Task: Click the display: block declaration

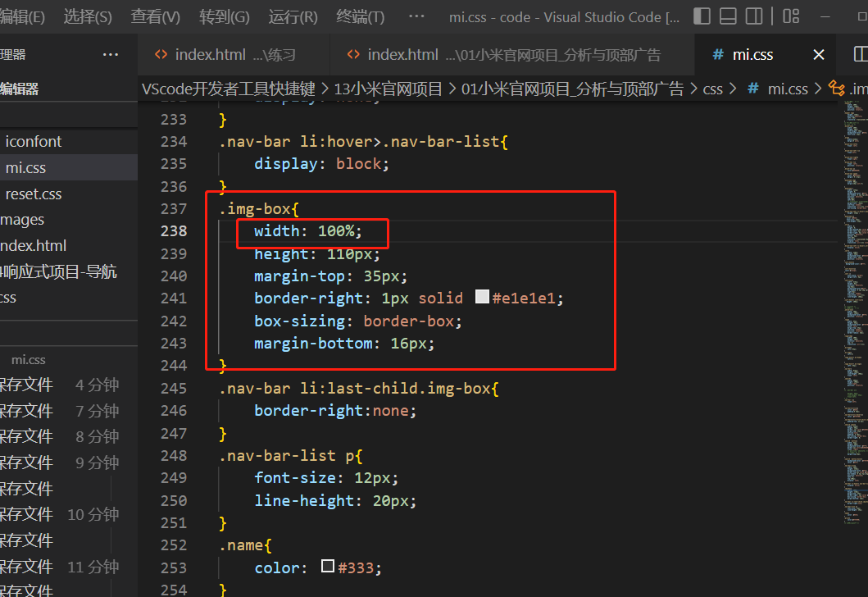Action: (321, 163)
